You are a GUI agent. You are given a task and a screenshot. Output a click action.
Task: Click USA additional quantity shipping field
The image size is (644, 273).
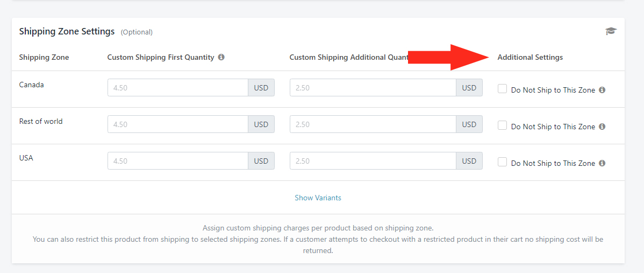pyautogui.click(x=373, y=161)
